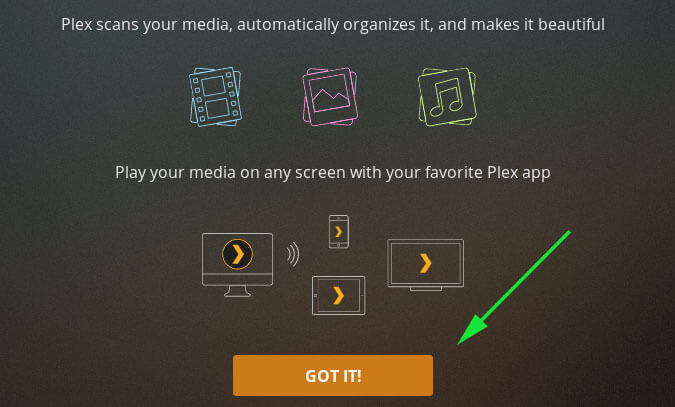Click the 'Play your media on any screen' text
Screen dimensions: 675x407
click(x=333, y=173)
